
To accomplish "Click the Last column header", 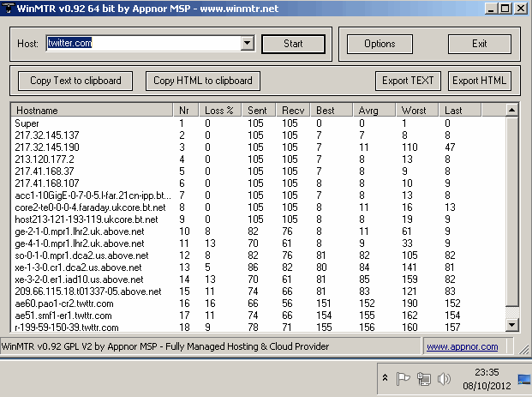I will point(460,111).
